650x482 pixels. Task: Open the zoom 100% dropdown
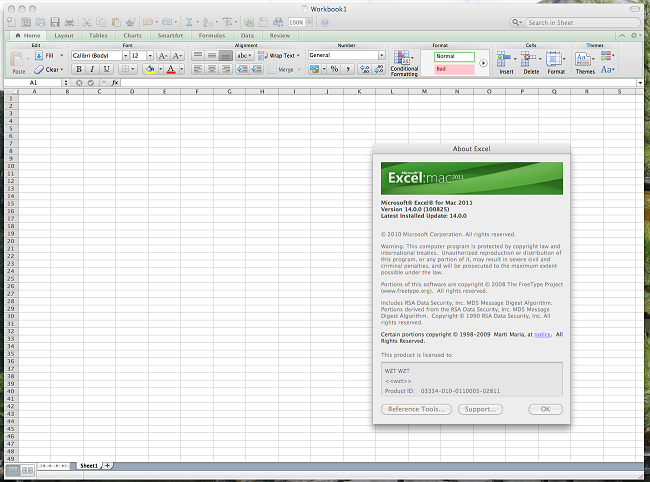pos(309,22)
